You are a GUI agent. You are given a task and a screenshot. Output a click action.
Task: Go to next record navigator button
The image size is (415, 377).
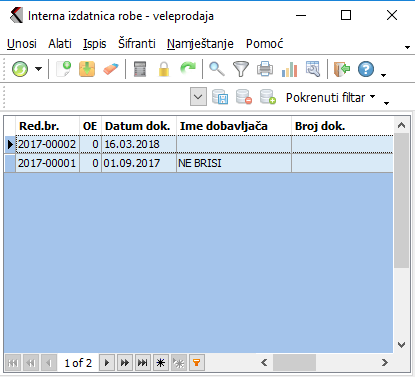pos(107,363)
